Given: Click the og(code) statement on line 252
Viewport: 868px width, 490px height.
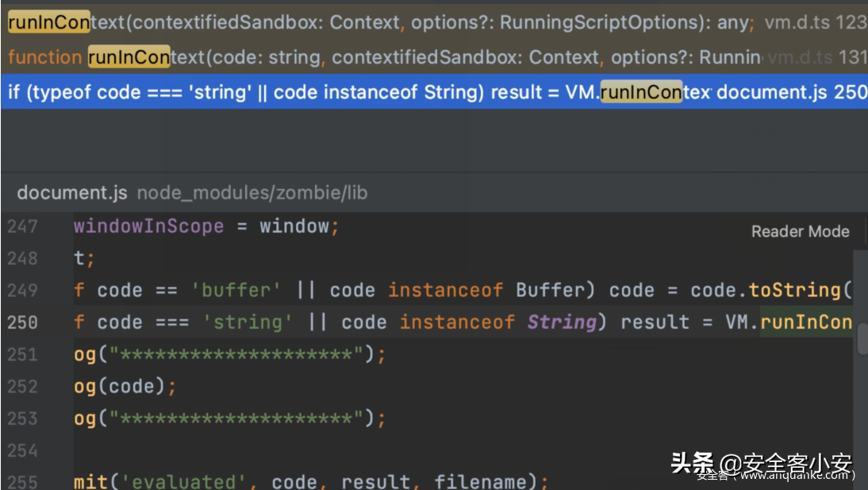Looking at the screenshot, I should (125, 387).
